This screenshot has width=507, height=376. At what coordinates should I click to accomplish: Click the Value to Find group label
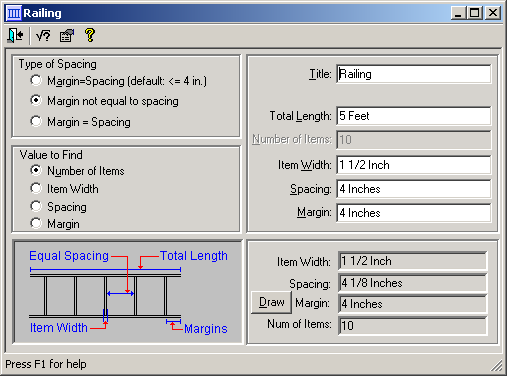51,155
